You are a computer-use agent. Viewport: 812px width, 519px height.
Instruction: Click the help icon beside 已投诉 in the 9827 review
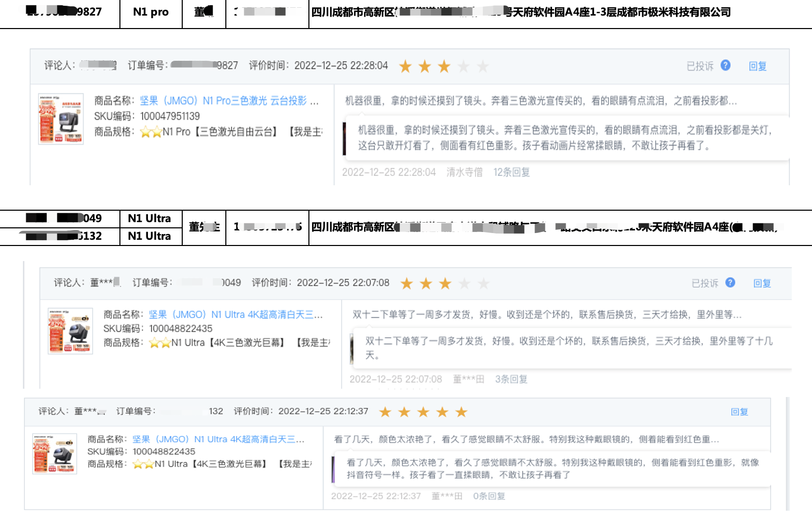point(726,65)
